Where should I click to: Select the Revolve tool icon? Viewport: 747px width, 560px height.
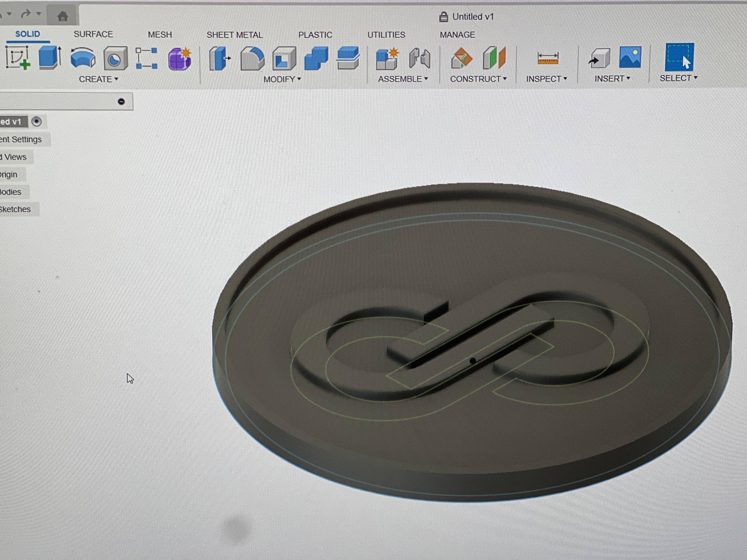pyautogui.click(x=83, y=58)
